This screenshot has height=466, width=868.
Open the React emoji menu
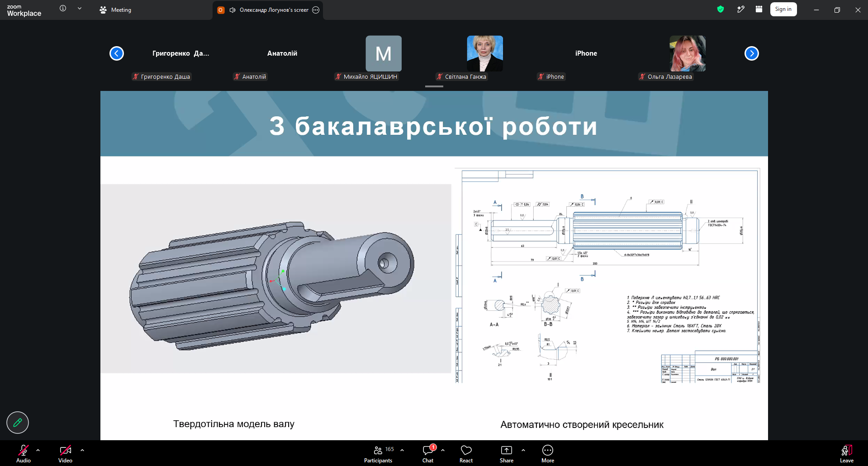(x=466, y=453)
